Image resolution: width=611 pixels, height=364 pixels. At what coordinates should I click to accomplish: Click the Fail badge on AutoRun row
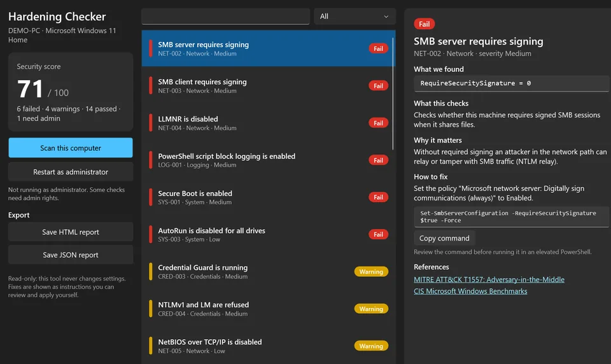tap(378, 235)
